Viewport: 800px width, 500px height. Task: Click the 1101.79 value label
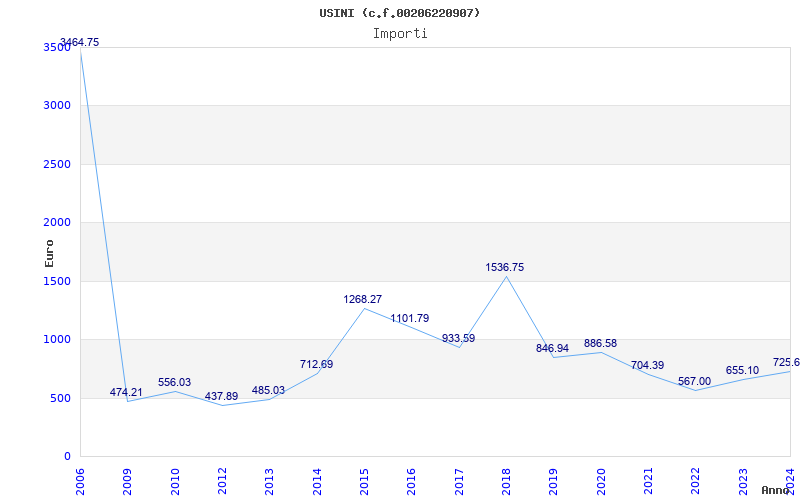(x=410, y=318)
